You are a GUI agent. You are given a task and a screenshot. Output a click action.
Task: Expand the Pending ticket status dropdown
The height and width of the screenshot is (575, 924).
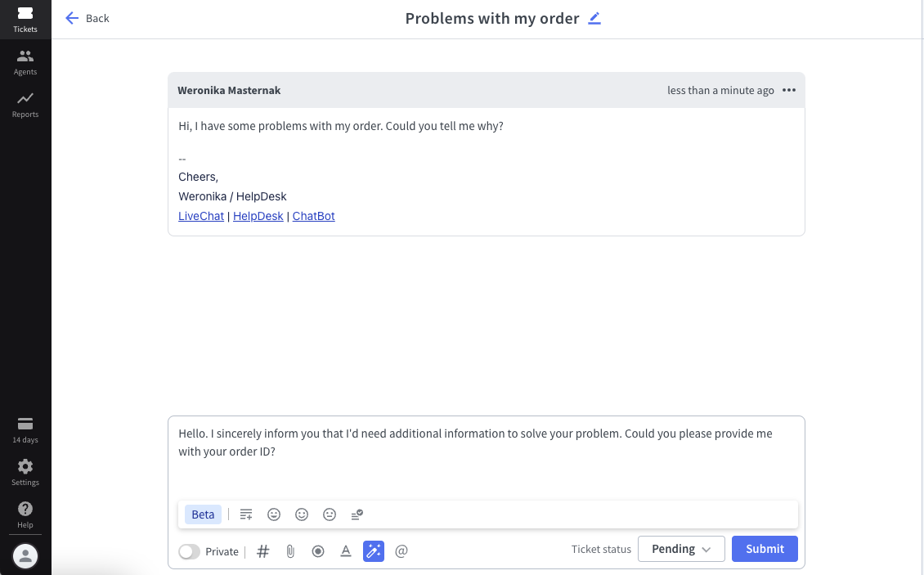pyautogui.click(x=680, y=549)
